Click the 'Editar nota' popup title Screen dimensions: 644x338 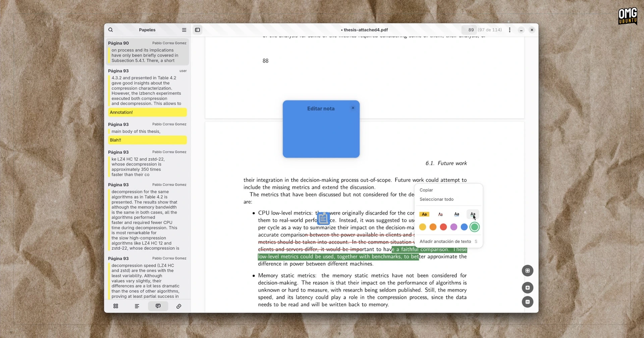pos(321,109)
